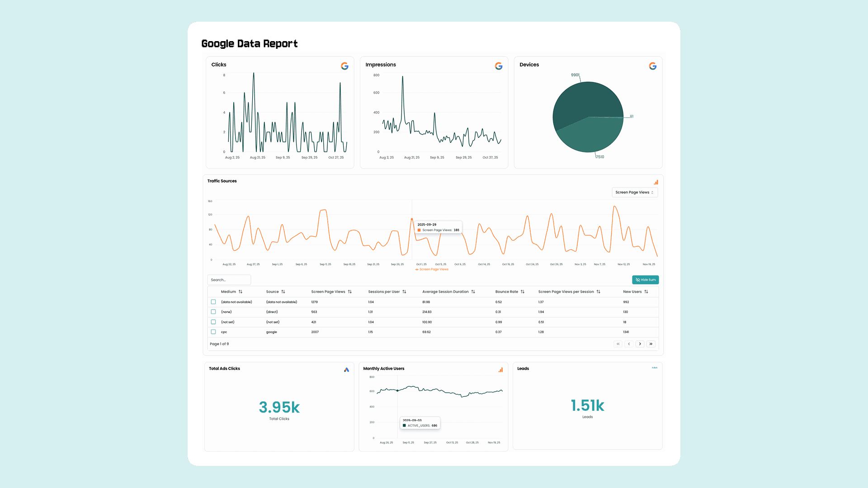Viewport: 868px width, 488px height.
Task: Click the analytics bars icon on Traffic Sources
Action: 656,182
